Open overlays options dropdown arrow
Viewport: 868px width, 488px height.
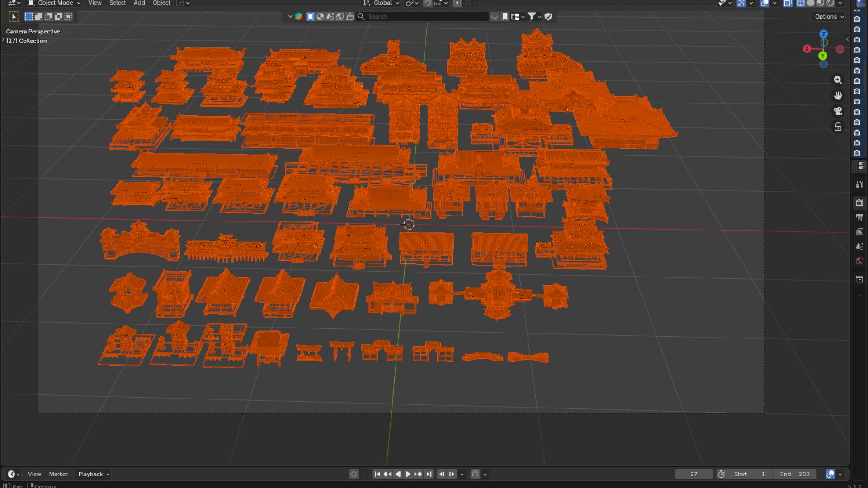tap(774, 3)
